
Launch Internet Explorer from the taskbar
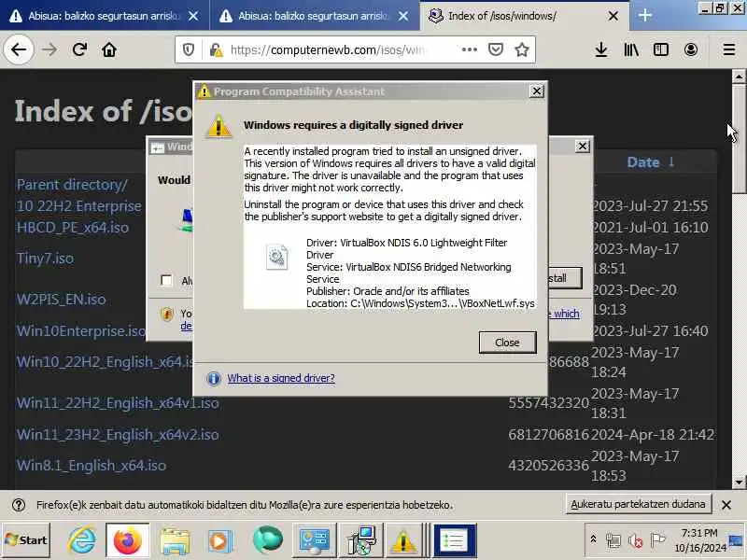(82, 540)
